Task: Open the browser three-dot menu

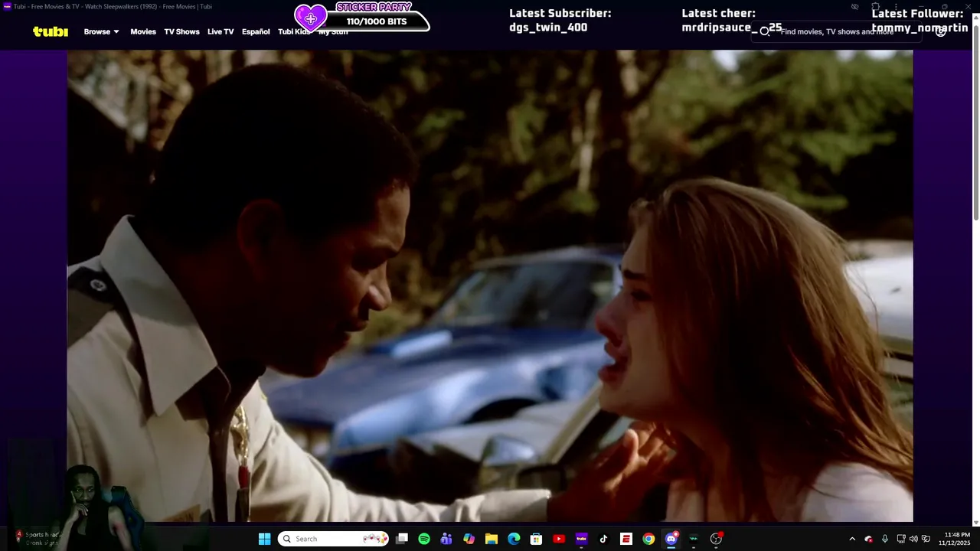Action: click(x=896, y=7)
